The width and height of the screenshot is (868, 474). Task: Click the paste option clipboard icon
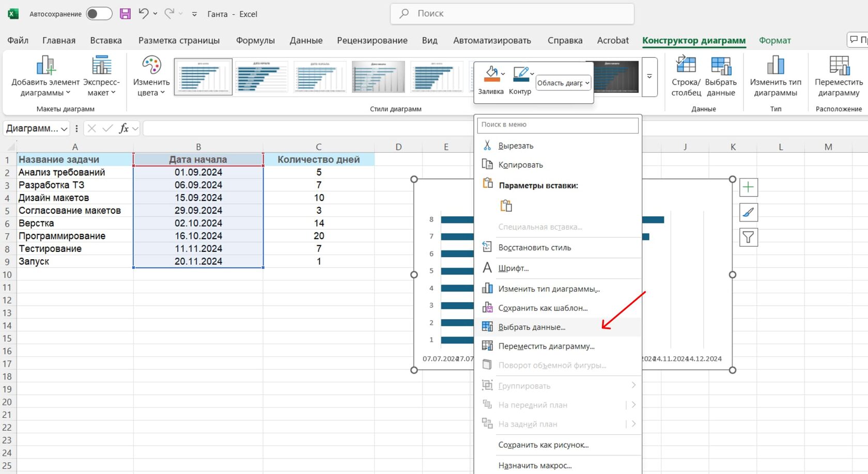tap(506, 206)
